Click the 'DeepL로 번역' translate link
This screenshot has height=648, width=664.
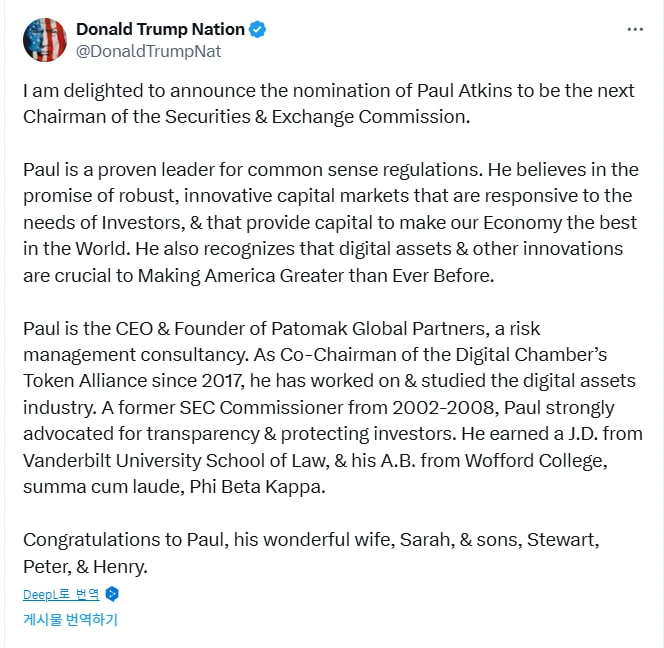coord(61,594)
